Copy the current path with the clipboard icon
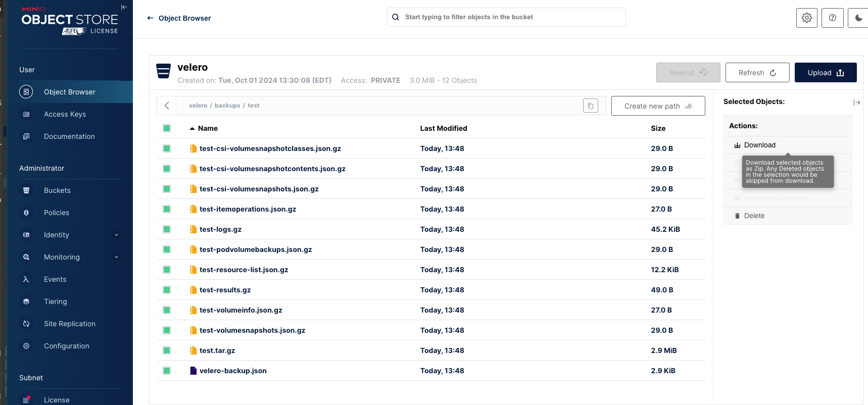The height and width of the screenshot is (405, 868). tap(591, 106)
